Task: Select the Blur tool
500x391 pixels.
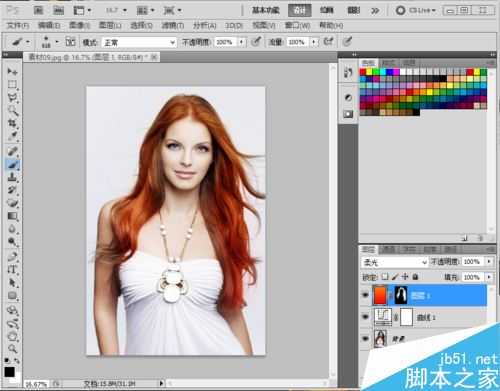Action: (12, 229)
